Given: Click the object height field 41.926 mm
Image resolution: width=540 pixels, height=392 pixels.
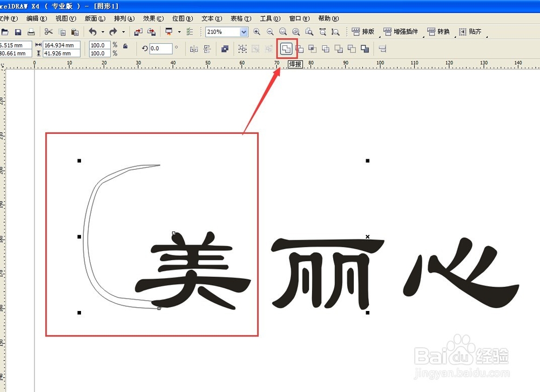Looking at the screenshot, I should (62, 53).
